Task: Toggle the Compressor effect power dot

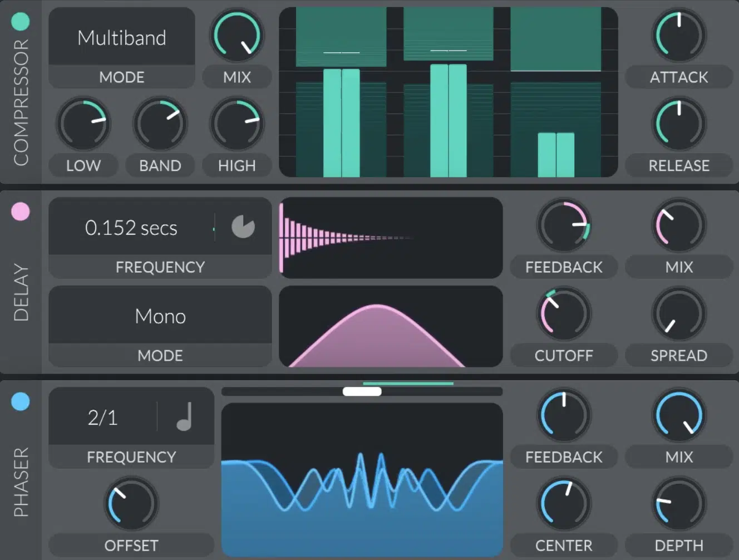Action: tap(21, 22)
